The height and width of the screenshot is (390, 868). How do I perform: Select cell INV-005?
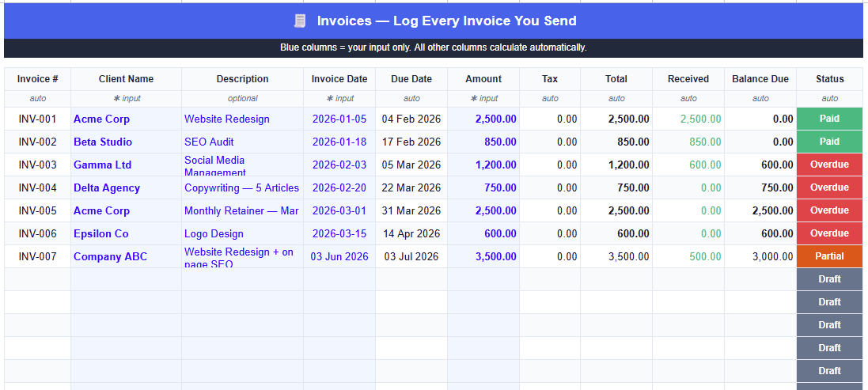[x=38, y=210]
